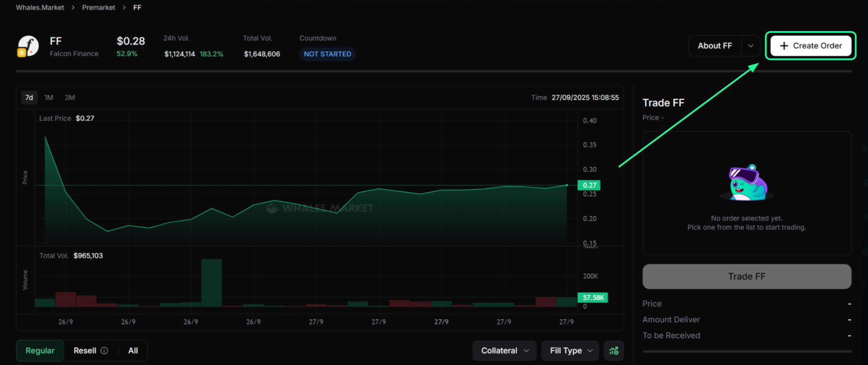Image resolution: width=868 pixels, height=365 pixels.
Task: Click the 183.2% volume change value
Action: [x=211, y=54]
